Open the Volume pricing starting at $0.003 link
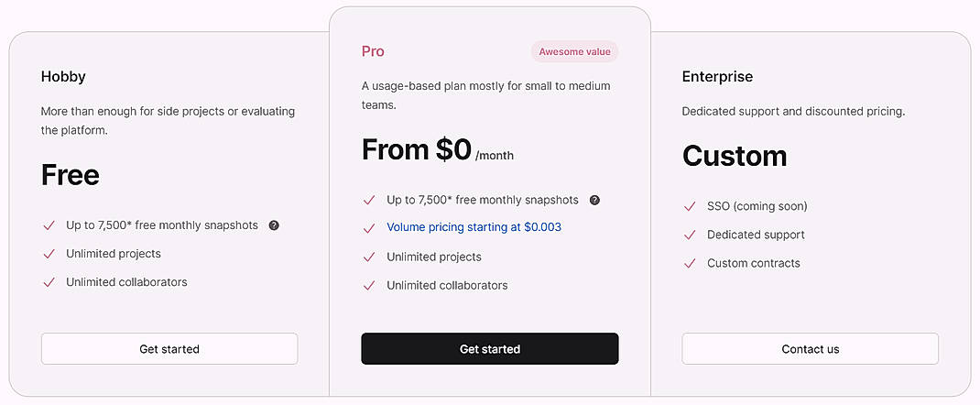This screenshot has width=980, height=405. (x=474, y=227)
